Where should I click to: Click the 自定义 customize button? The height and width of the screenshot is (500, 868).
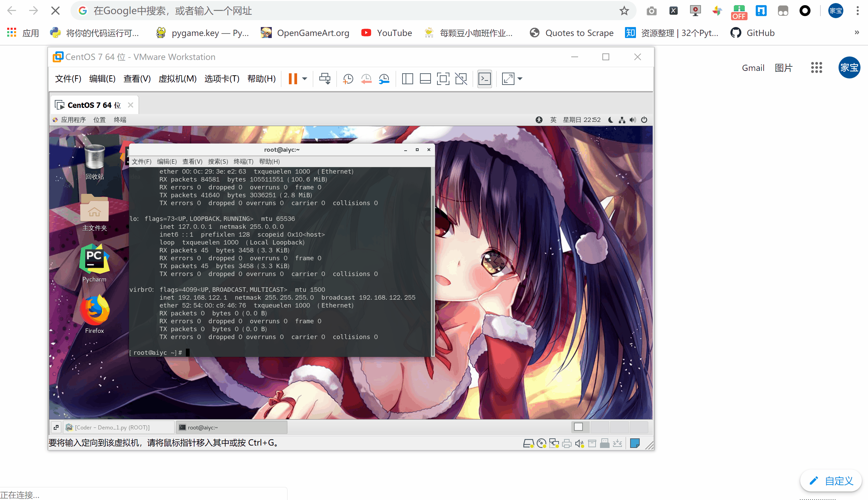(831, 480)
